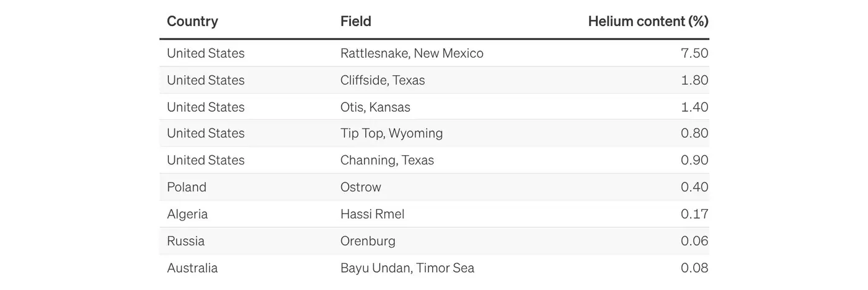868x290 pixels.
Task: Click the Helium content (%) column header
Action: pyautogui.click(x=648, y=21)
